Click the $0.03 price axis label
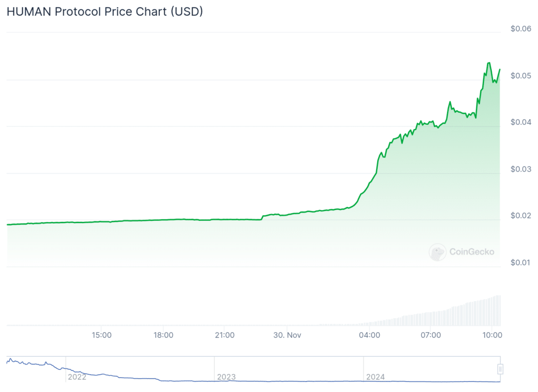Screen dimensions: 538x392 pos(521,169)
